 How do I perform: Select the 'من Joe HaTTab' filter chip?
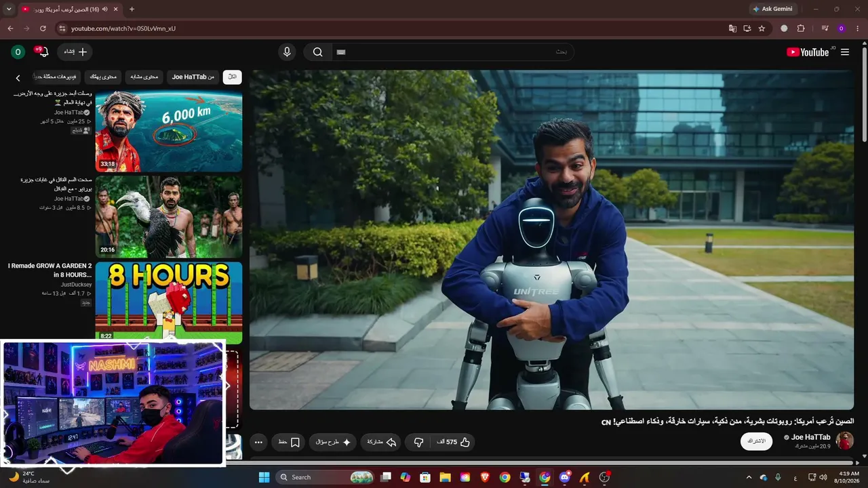[193, 77]
